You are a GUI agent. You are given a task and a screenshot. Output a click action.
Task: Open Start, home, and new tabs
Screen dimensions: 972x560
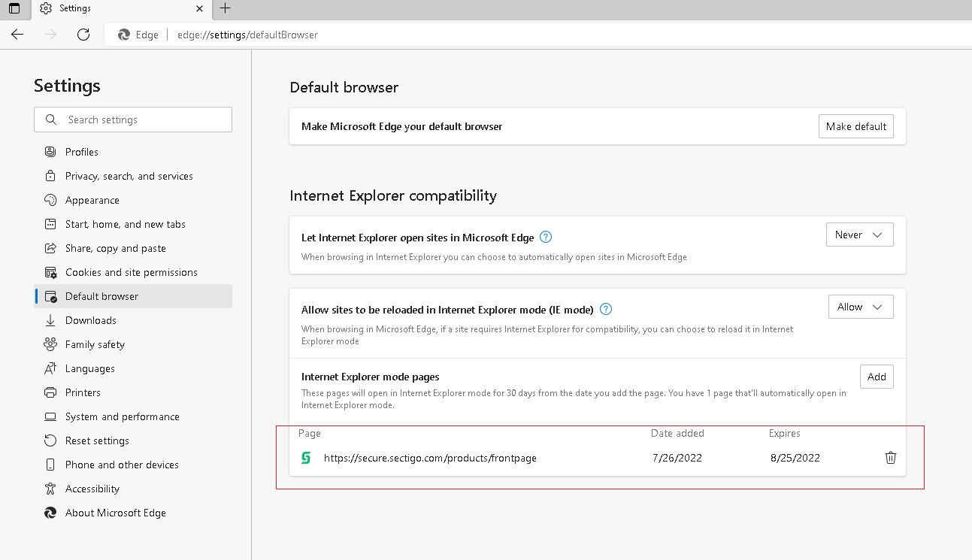tap(133, 224)
